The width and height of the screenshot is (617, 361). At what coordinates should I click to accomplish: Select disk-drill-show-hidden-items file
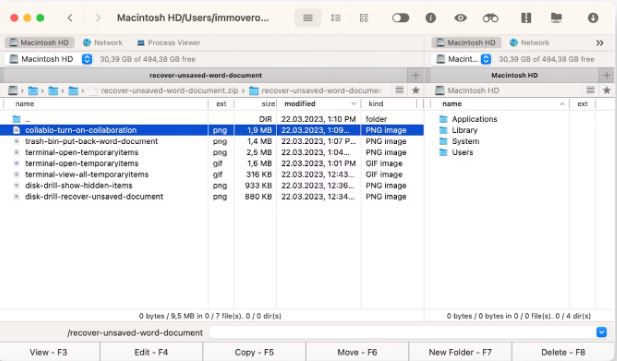pos(212,185)
